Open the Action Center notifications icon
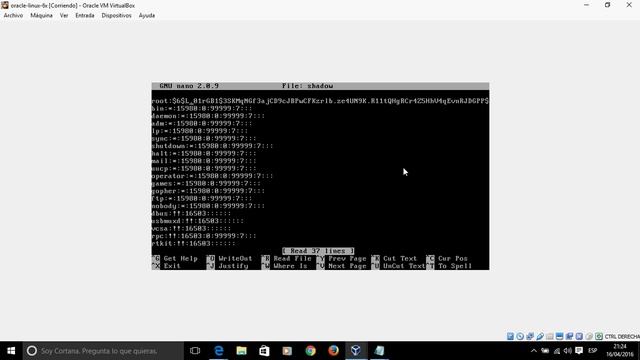This screenshot has width=640, height=360. click(579, 351)
